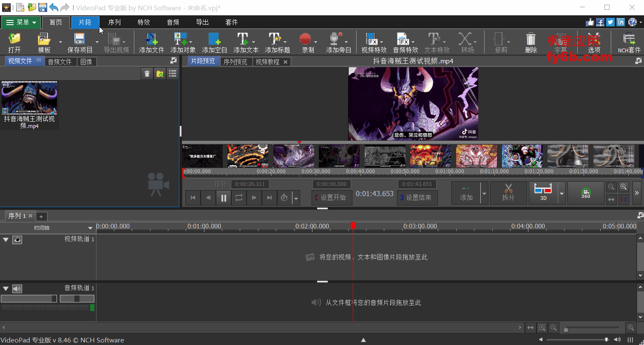Delete selected file via bin trash icon

[x=147, y=74]
